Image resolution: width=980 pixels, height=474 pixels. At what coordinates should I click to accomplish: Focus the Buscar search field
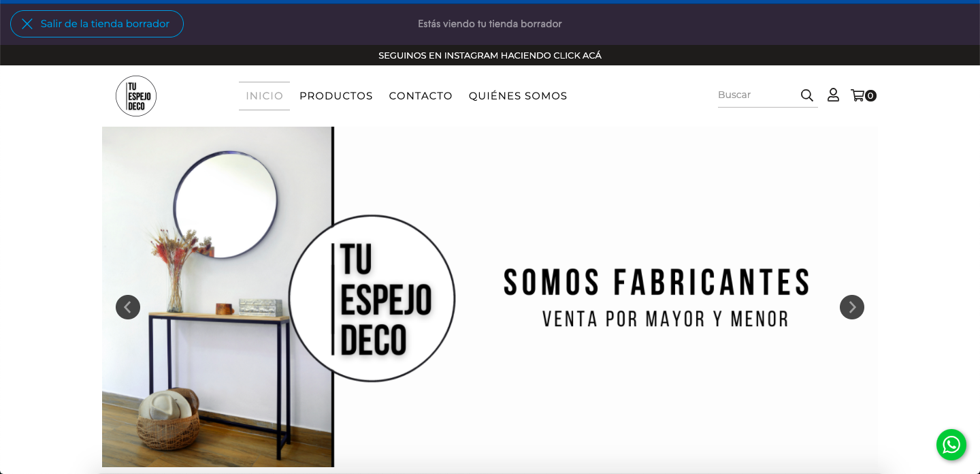point(755,95)
